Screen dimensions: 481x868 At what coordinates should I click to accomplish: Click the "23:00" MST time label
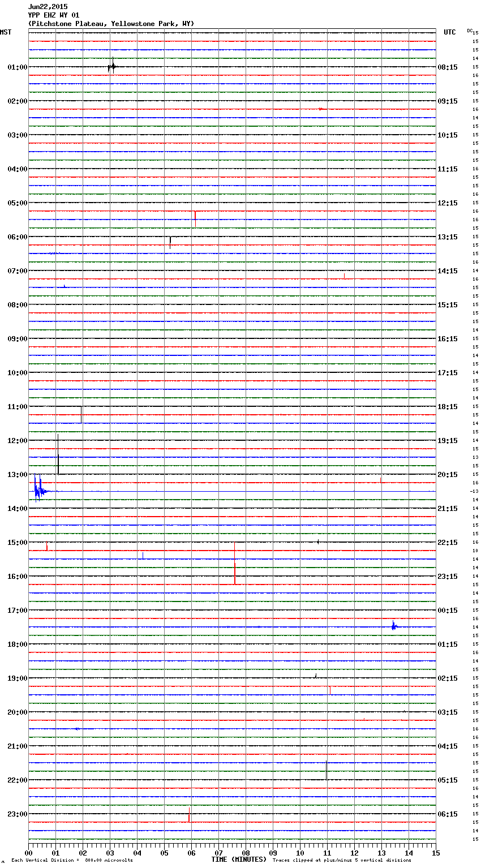[18, 814]
